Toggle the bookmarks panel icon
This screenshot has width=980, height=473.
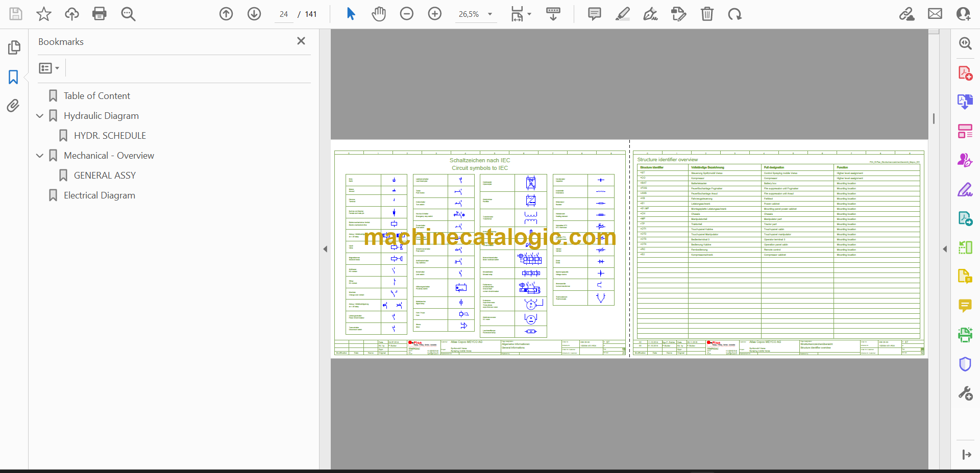point(13,77)
